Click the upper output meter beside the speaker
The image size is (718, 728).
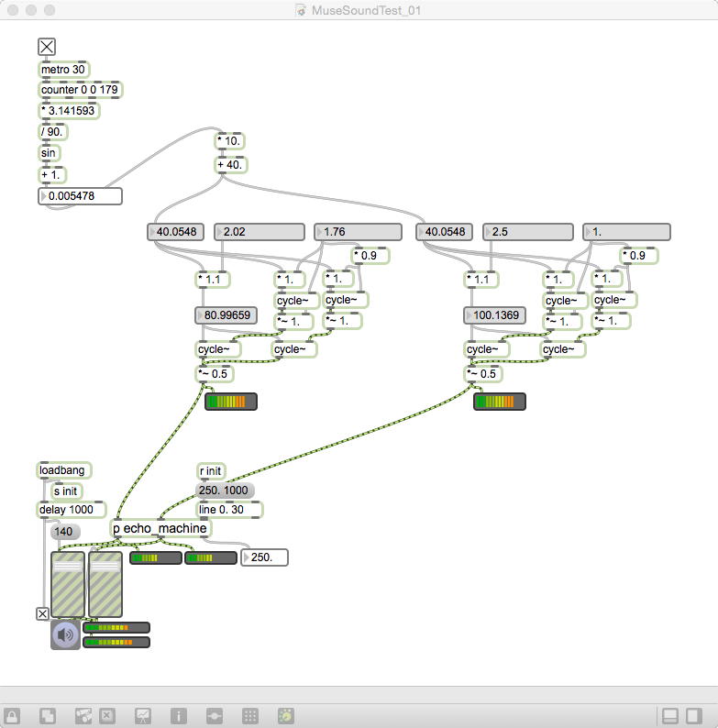click(x=116, y=628)
